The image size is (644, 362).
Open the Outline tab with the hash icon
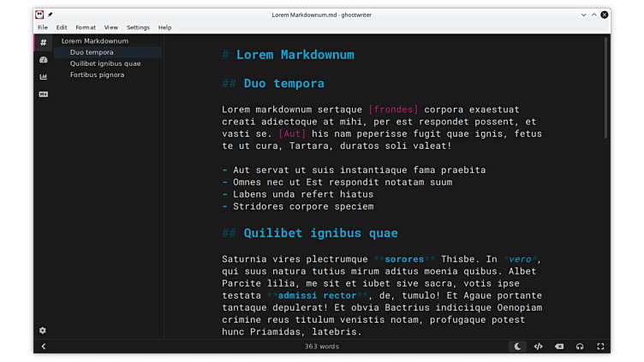pyautogui.click(x=43, y=43)
